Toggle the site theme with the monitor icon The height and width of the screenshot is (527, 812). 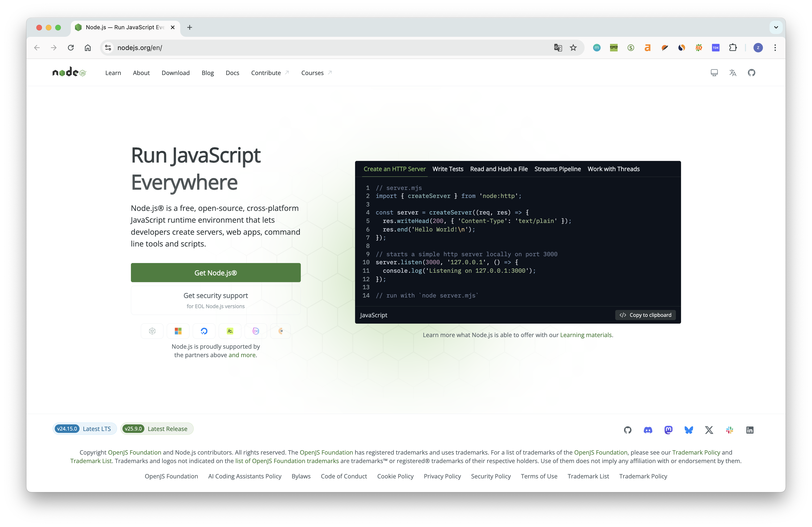pyautogui.click(x=714, y=73)
